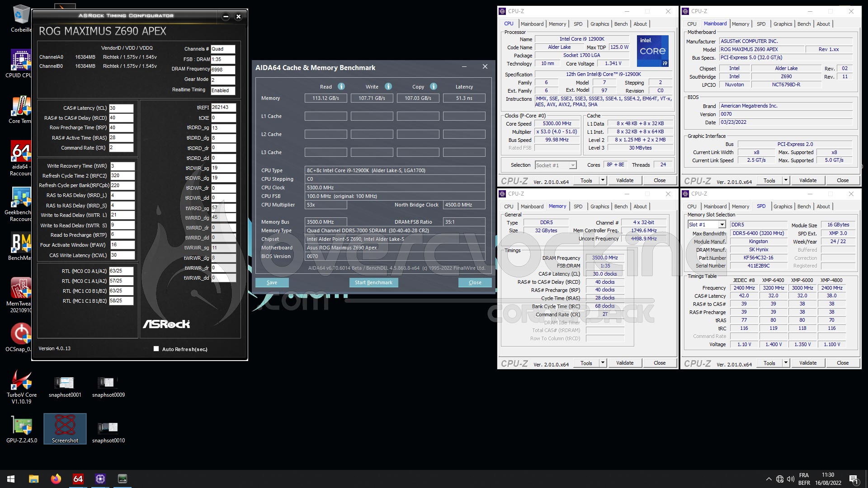Expand Tools dropdown arrow in CPU tab window
The height and width of the screenshot is (488, 868).
pyautogui.click(x=603, y=180)
